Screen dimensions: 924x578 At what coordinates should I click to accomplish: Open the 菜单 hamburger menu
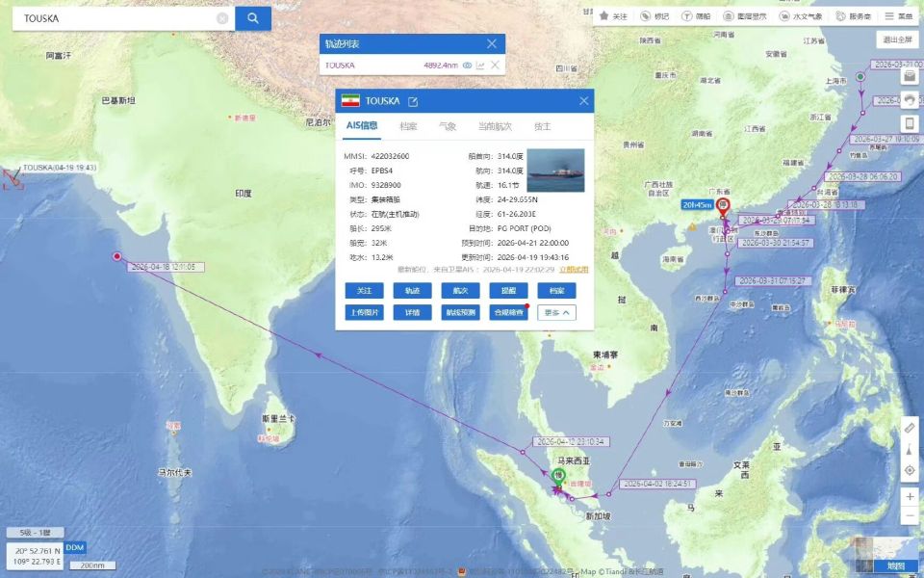(x=899, y=16)
